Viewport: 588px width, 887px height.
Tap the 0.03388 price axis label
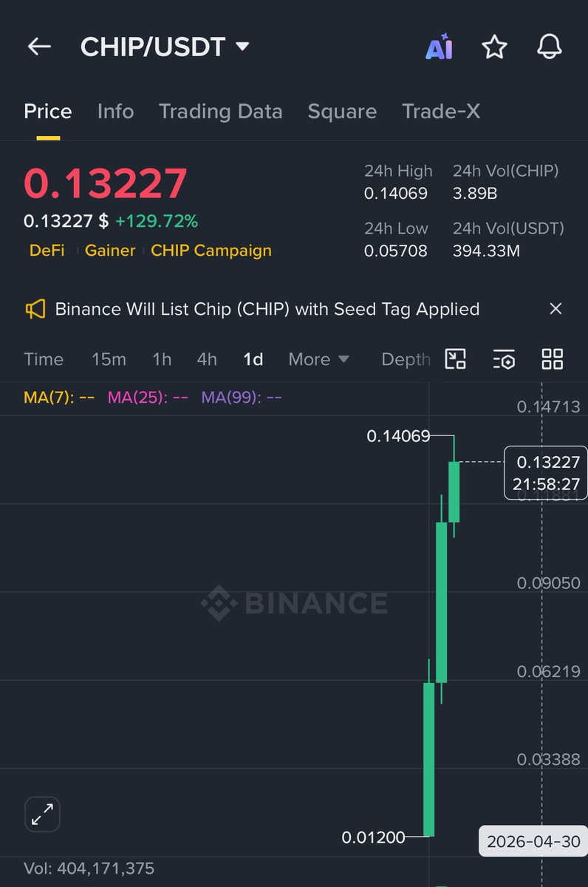coord(548,759)
